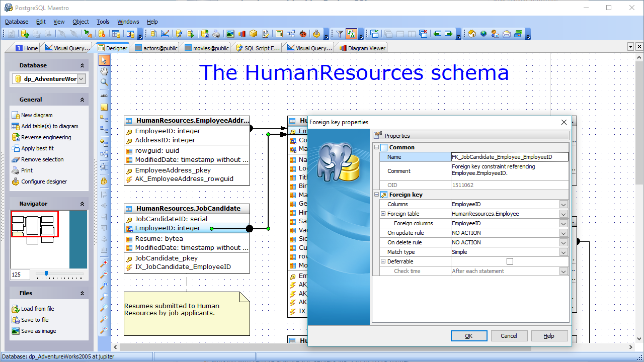
Task: Open the Object menu
Action: coord(80,22)
